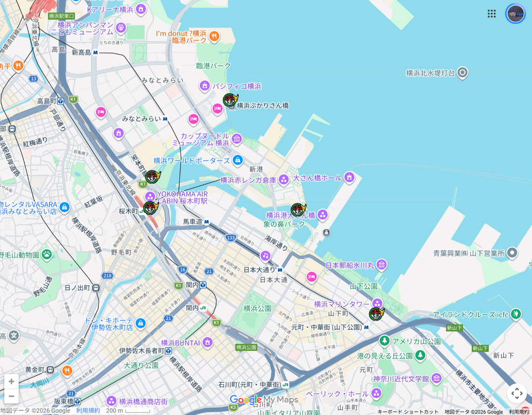Click the ドン・キホーテ伊勢佐木町店 shopping pin
The width and height of the screenshot is (532, 415).
tap(141, 323)
